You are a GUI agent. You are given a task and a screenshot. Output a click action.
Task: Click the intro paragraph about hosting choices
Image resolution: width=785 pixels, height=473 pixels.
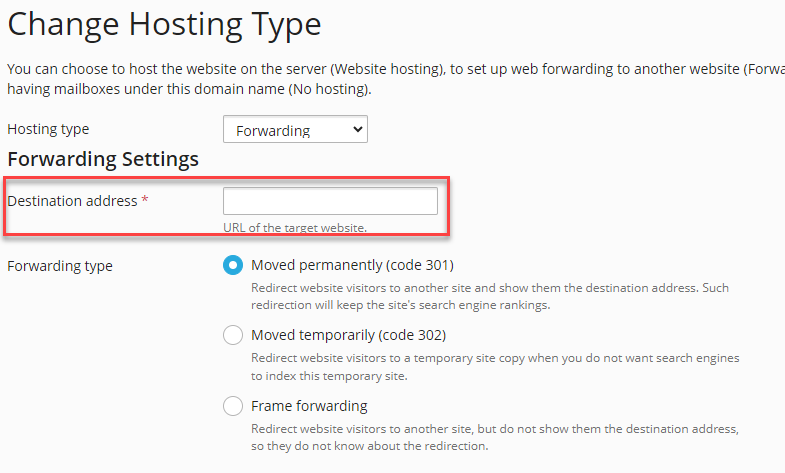coord(390,79)
